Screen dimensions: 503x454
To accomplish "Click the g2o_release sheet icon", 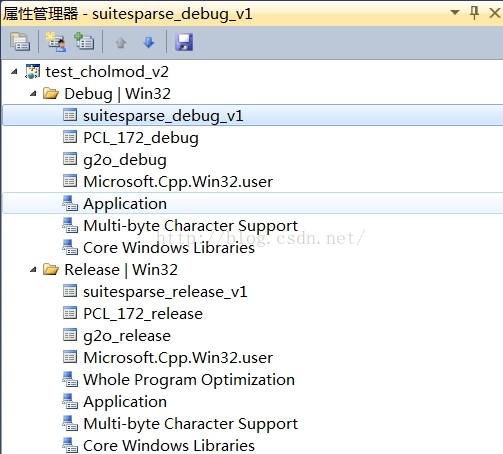I will (x=70, y=335).
